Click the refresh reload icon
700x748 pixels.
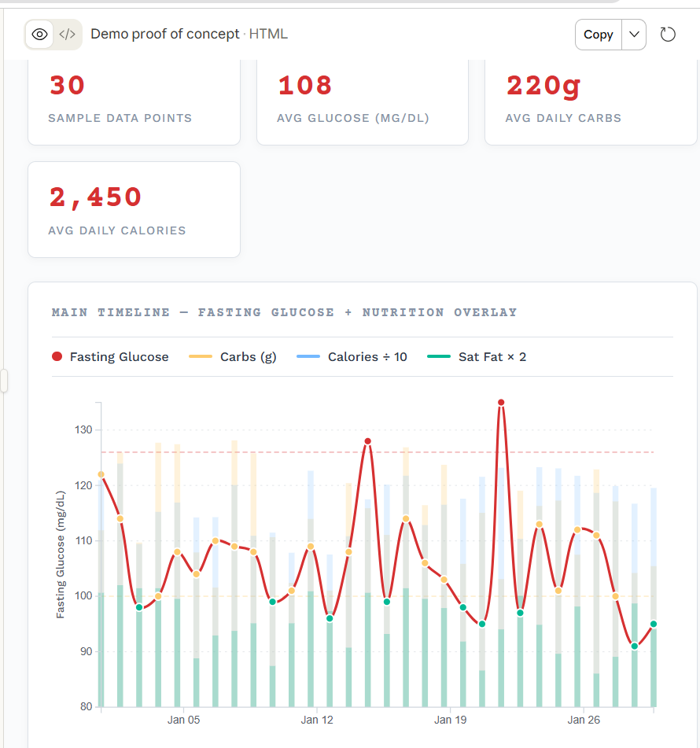click(x=668, y=35)
